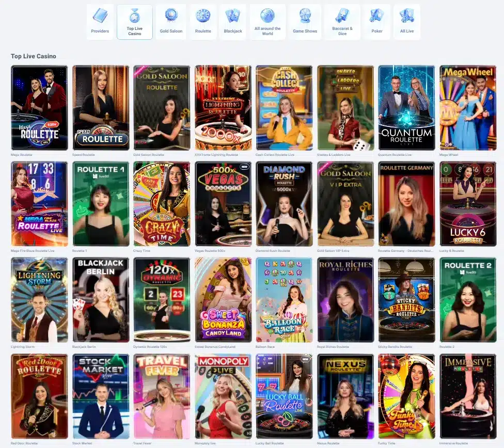Launch Roulette Germany game tile
The width and height of the screenshot is (504, 448).
point(406,204)
